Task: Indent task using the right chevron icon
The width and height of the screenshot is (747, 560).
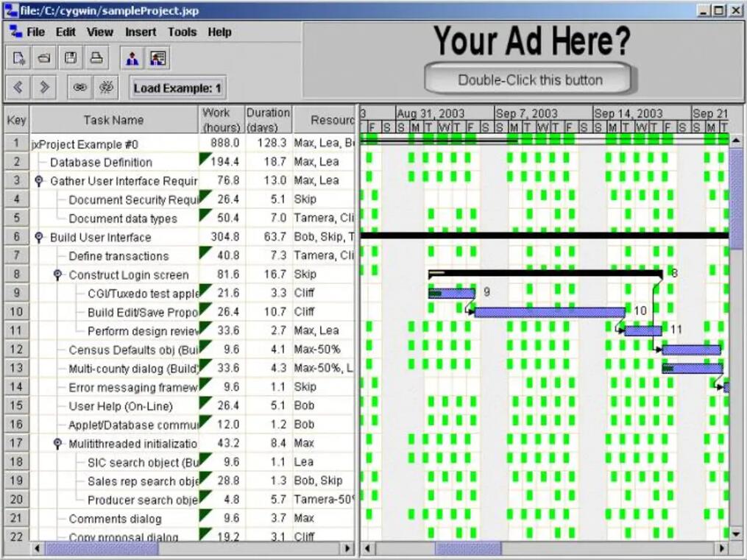Action: pos(44,88)
